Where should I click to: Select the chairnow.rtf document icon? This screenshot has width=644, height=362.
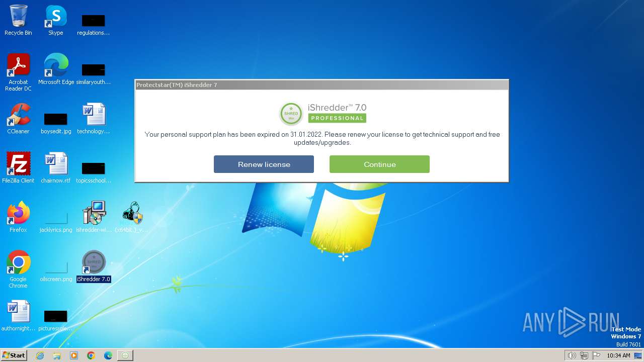(56, 168)
